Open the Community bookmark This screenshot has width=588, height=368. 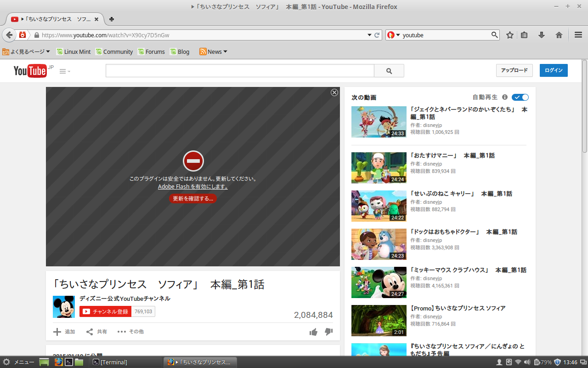click(114, 52)
